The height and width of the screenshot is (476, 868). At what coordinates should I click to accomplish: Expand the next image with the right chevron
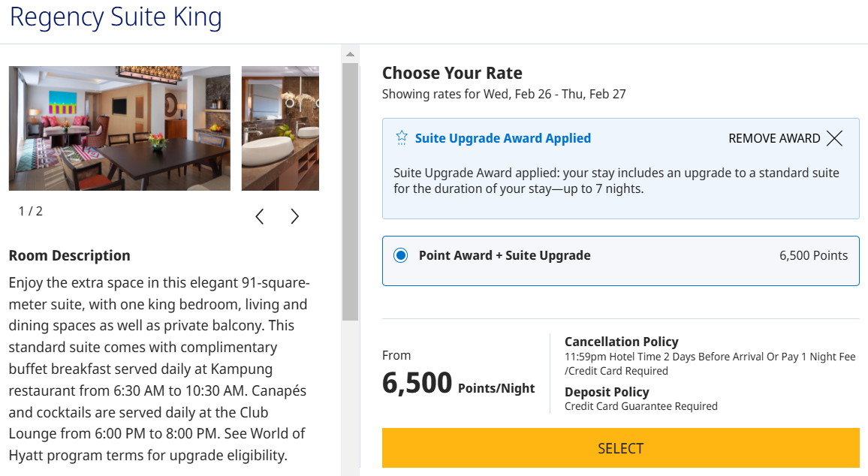294,216
